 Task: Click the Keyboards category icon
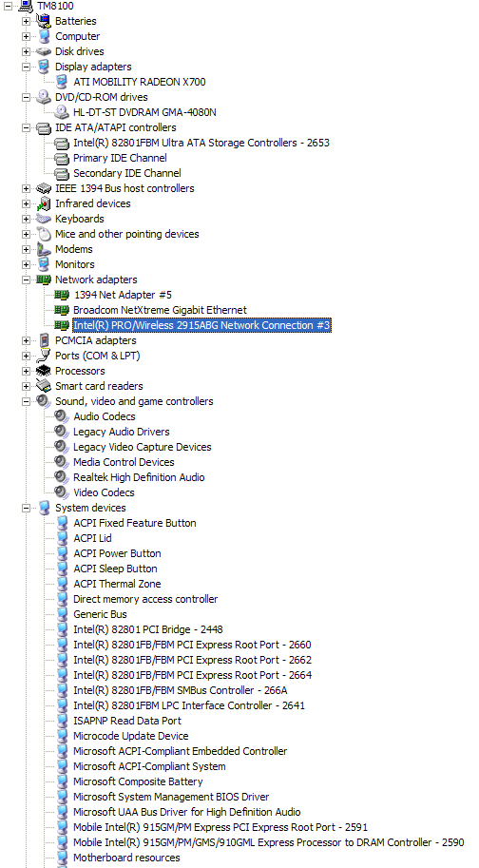coord(44,220)
